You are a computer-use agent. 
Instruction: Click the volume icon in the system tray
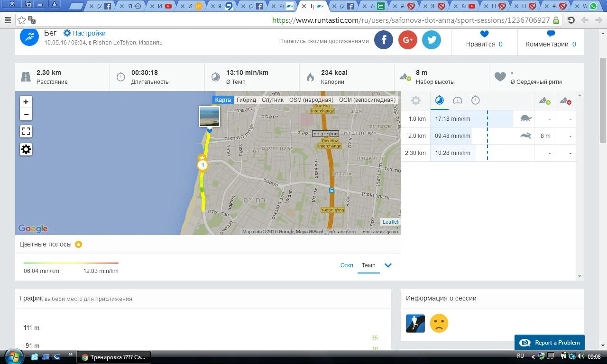[581, 356]
